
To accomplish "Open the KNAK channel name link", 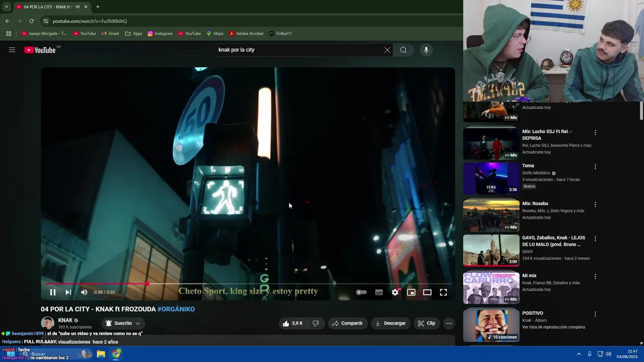I will click(65, 320).
